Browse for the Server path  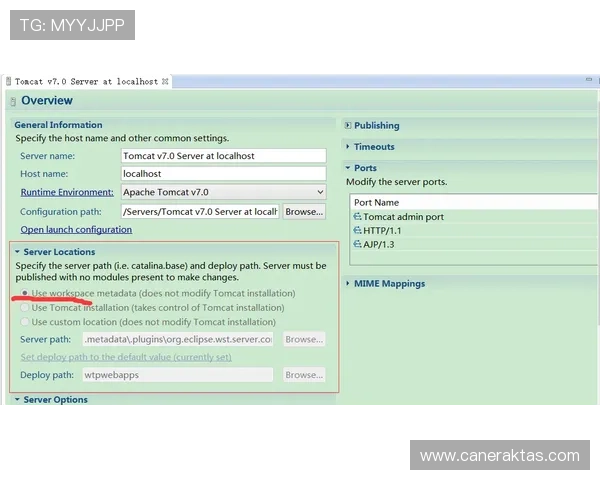(304, 340)
